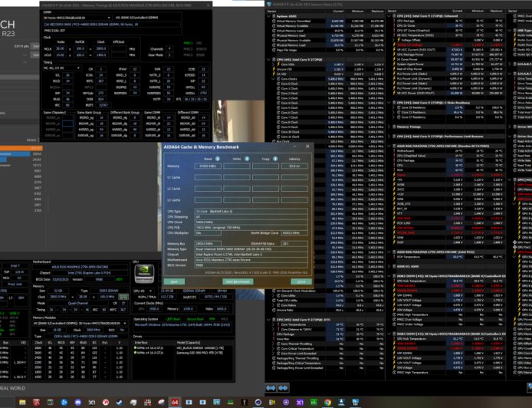Open Steam from the taskbar
This screenshot has height=408, width=532.
120,403
